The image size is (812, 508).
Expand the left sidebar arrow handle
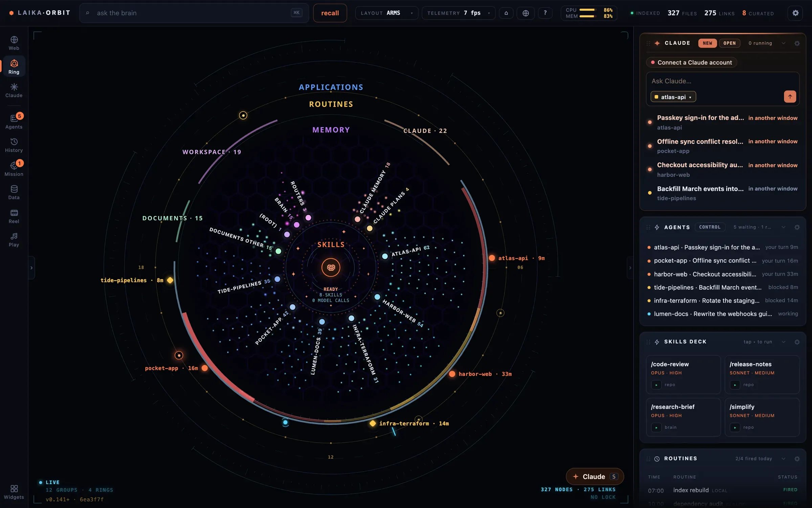point(31,268)
